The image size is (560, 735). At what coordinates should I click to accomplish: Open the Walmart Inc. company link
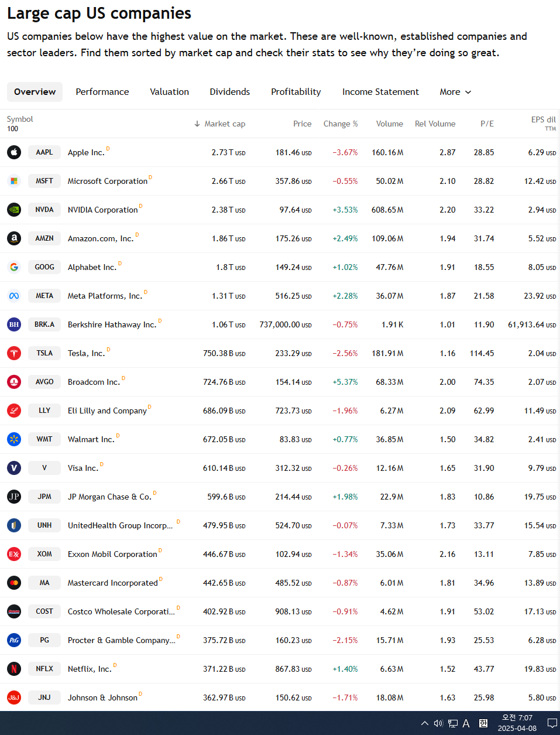pos(91,440)
